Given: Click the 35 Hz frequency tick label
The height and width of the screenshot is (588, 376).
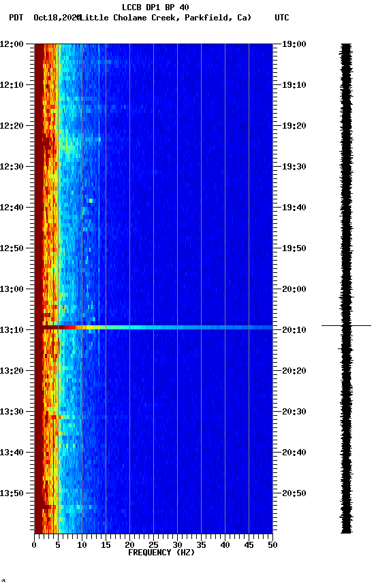Looking at the screenshot, I should [201, 546].
